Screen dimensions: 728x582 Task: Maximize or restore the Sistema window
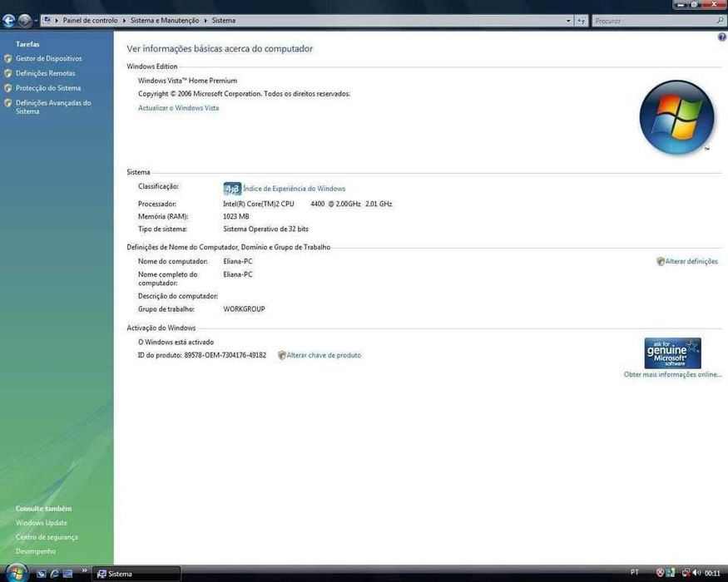(x=695, y=3)
